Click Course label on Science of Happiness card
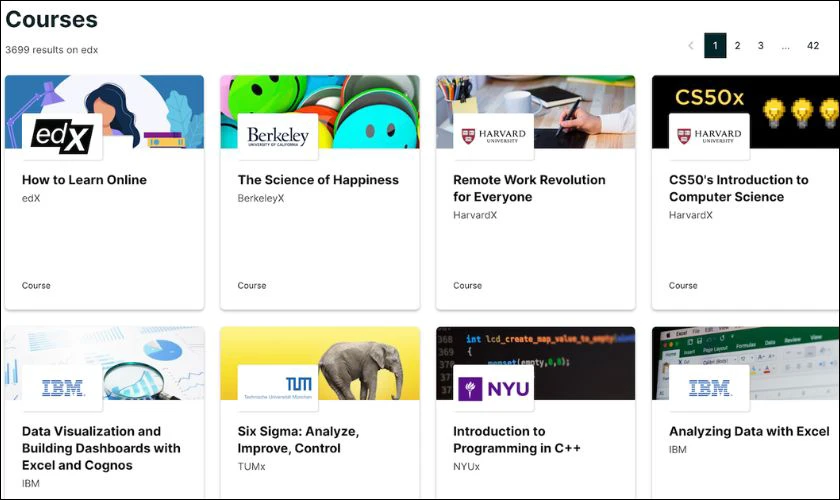 coord(252,286)
